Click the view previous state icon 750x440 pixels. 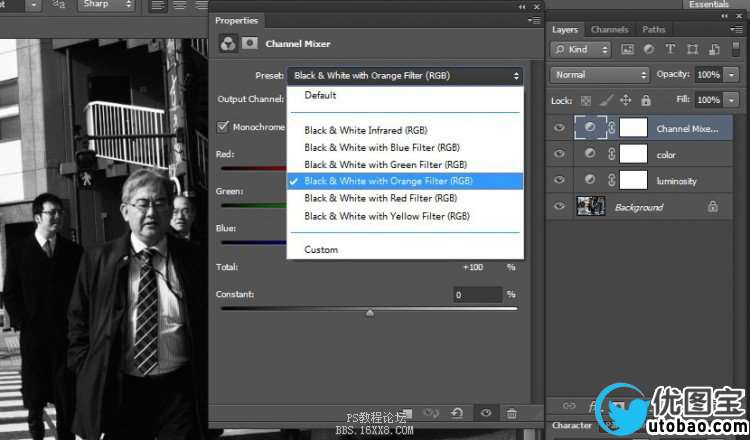[431, 413]
